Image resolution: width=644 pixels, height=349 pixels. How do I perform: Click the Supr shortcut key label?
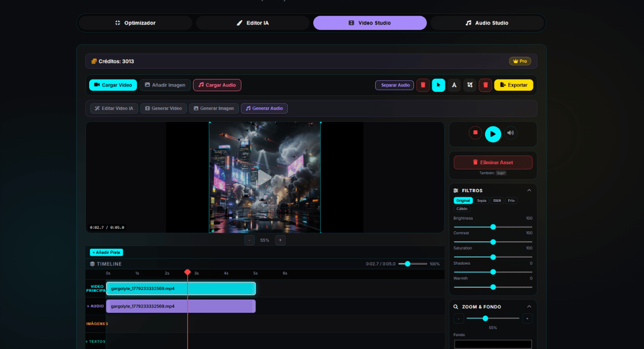pos(501,173)
